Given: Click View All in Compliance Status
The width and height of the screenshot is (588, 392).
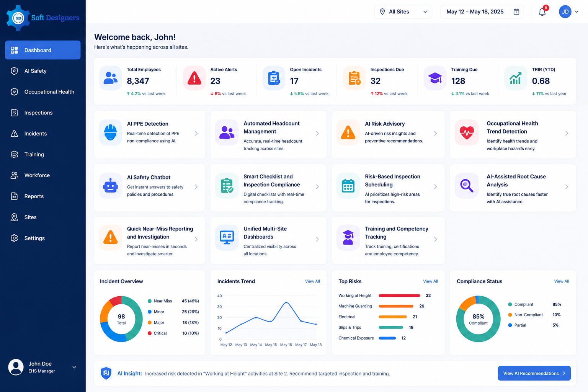Looking at the screenshot, I should click(562, 281).
